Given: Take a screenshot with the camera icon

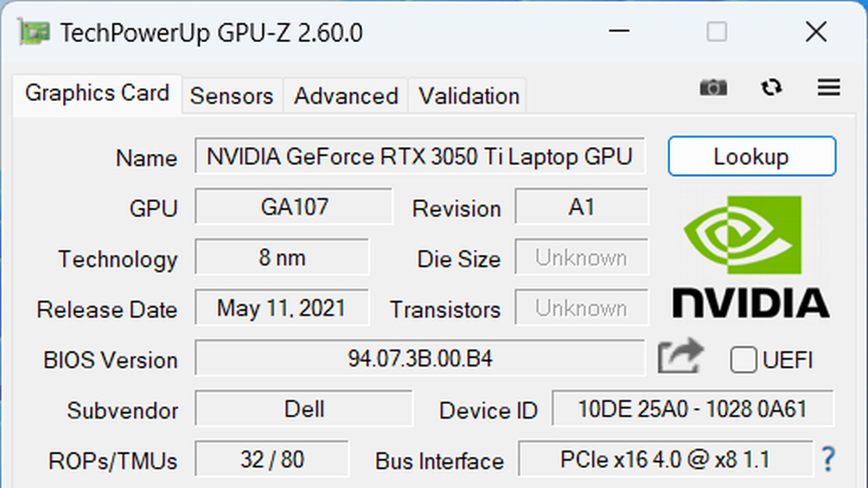Looking at the screenshot, I should click(x=713, y=88).
